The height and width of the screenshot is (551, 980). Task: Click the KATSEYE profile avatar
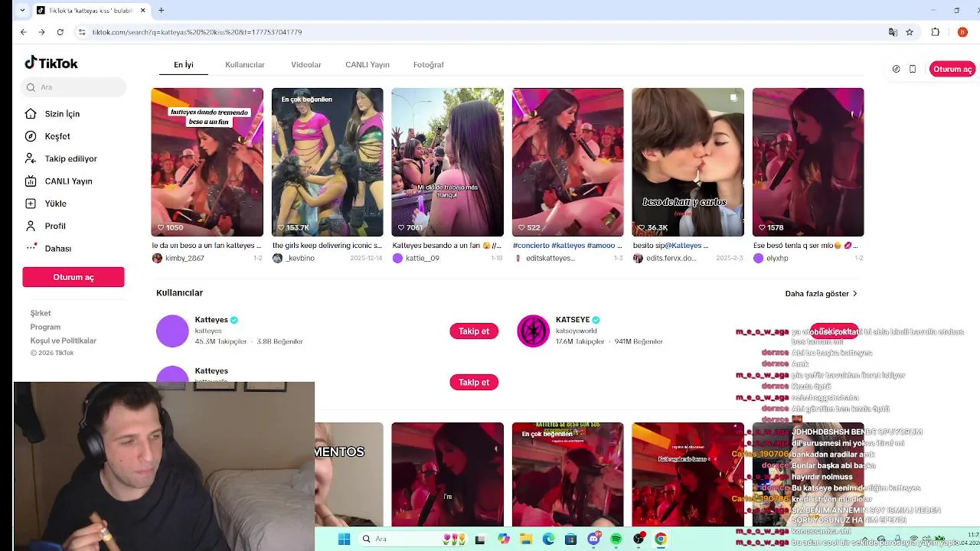click(534, 331)
